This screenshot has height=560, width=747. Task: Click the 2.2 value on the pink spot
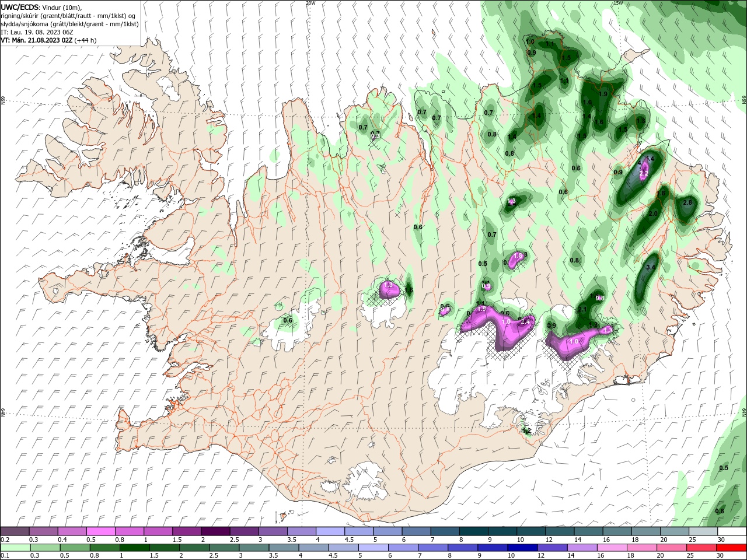[x=644, y=174]
